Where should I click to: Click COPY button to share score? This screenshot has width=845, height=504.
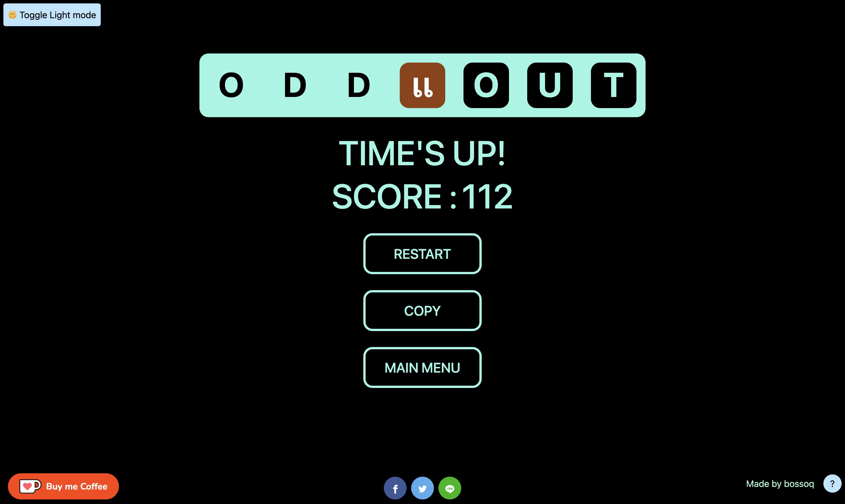tap(422, 310)
